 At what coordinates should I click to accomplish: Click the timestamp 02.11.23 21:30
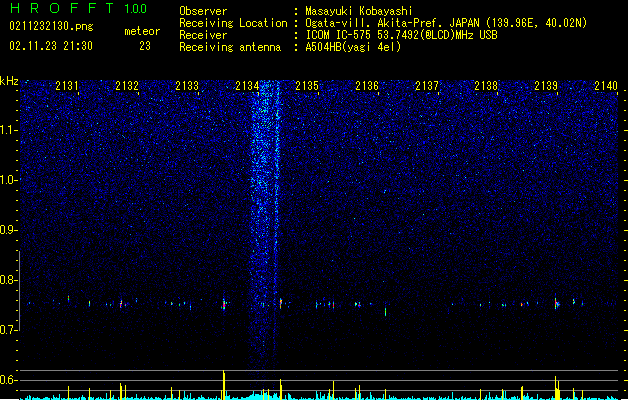(51, 46)
